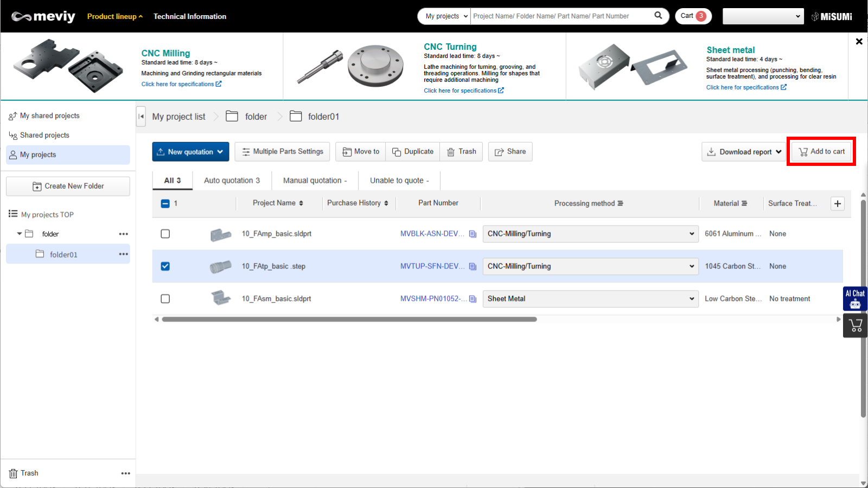Open the Technical Information menu
This screenshot has width=868, height=488.
coord(190,16)
